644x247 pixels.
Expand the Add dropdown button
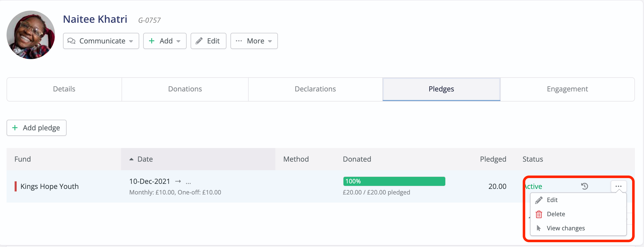[x=165, y=41]
